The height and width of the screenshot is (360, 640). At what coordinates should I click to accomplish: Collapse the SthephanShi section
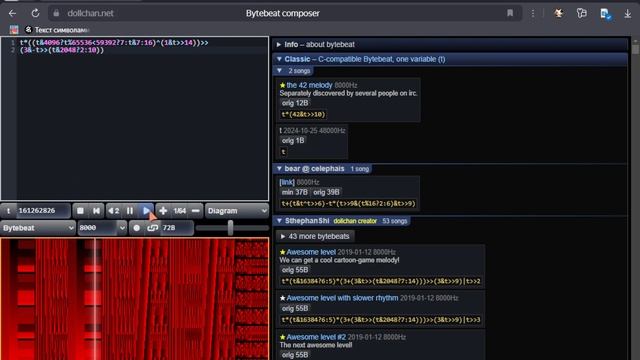click(x=342, y=221)
